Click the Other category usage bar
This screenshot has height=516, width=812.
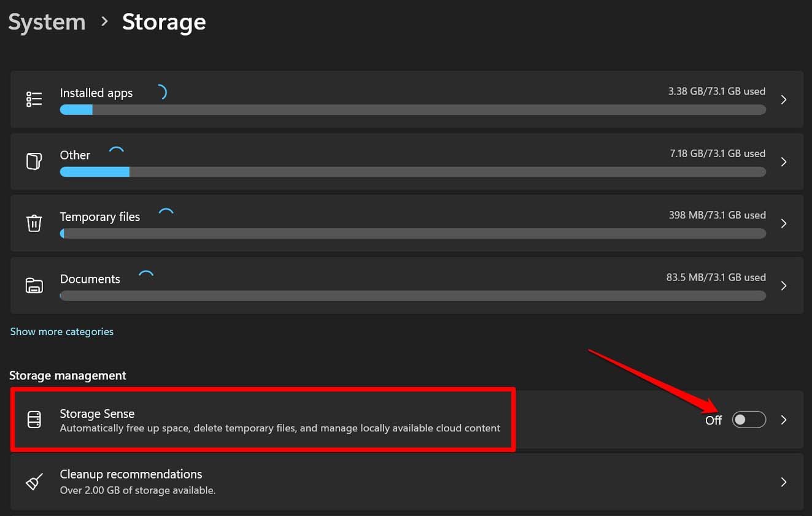point(411,172)
